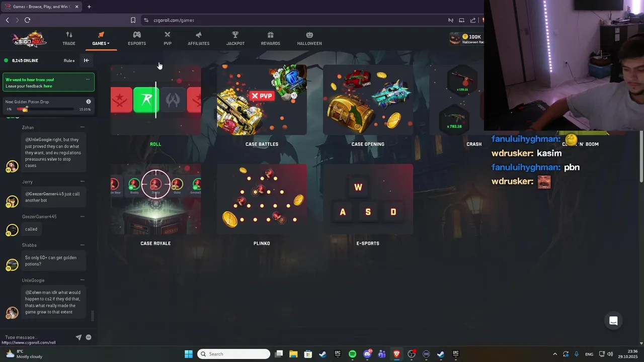Open the options menu on the feedback banner
This screenshot has width=644, height=362.
tap(88, 79)
